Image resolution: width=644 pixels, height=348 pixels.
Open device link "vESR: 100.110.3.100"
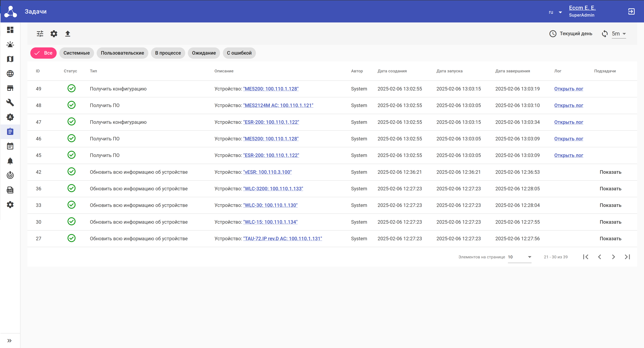click(267, 172)
